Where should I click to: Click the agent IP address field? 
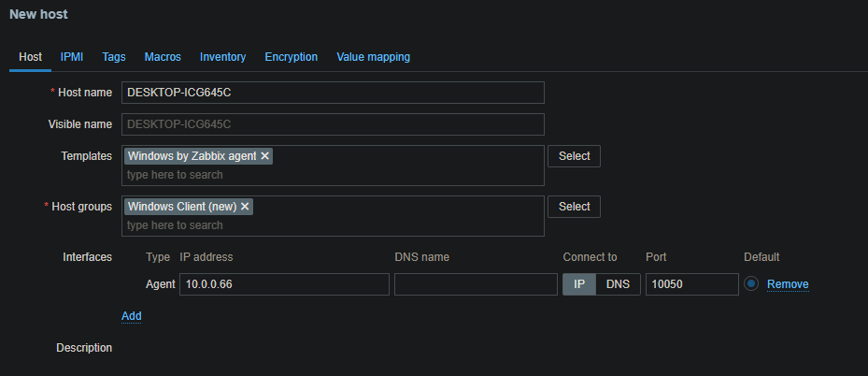coord(283,284)
